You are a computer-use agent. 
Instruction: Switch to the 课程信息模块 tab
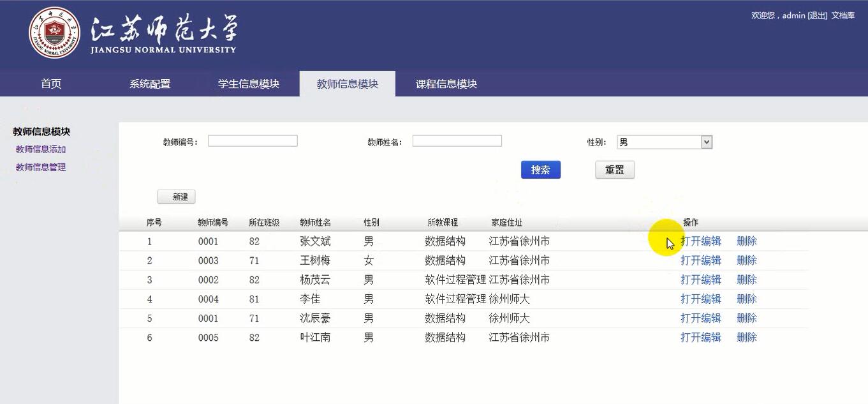click(445, 83)
